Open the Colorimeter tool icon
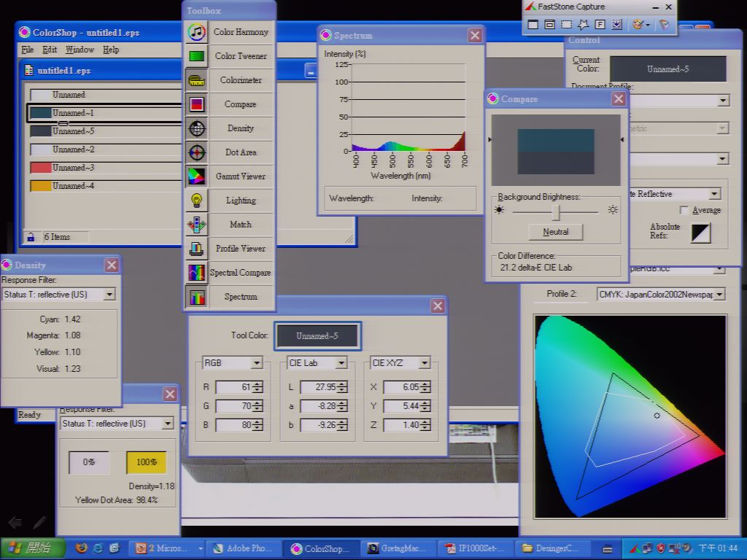This screenshot has height=560, width=747. (196, 80)
